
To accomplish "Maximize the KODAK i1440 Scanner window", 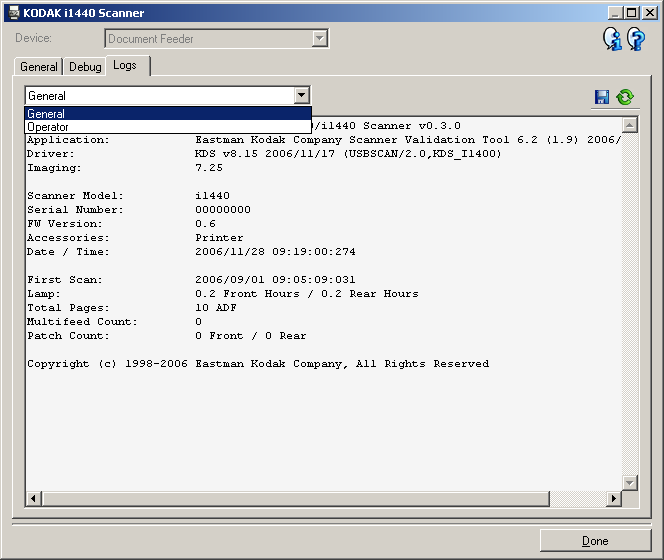I will pos(631,13).
